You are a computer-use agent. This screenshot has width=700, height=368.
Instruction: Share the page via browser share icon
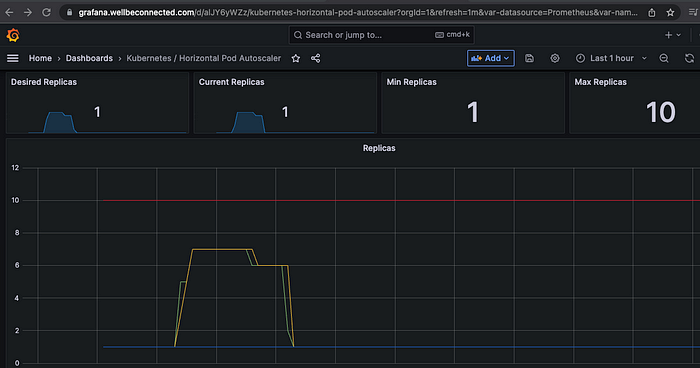(x=652, y=13)
